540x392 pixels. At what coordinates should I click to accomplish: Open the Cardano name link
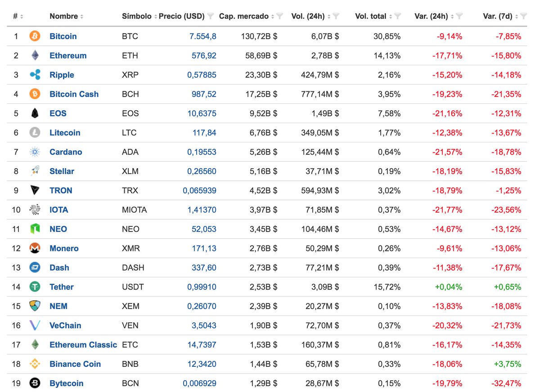click(66, 152)
